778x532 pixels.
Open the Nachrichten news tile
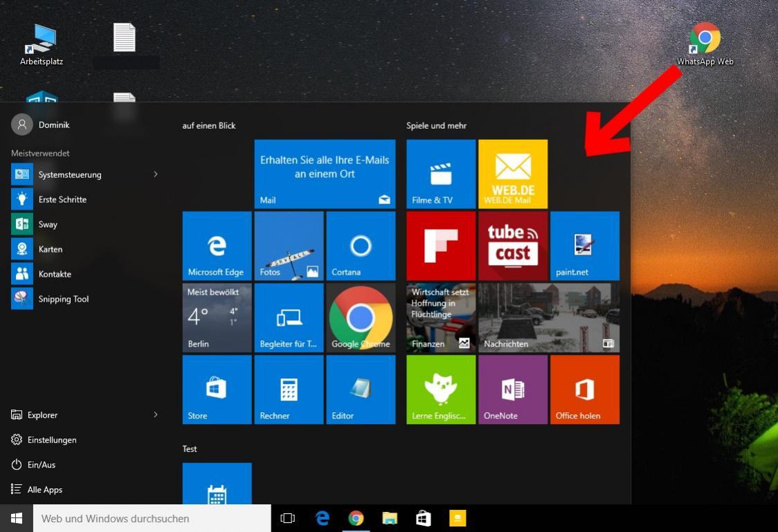(549, 318)
